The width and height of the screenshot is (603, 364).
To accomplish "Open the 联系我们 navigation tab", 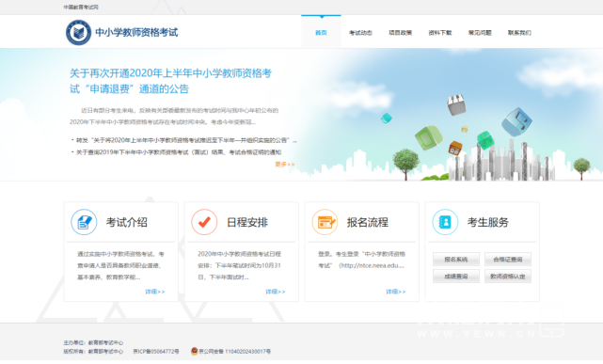I will point(519,33).
